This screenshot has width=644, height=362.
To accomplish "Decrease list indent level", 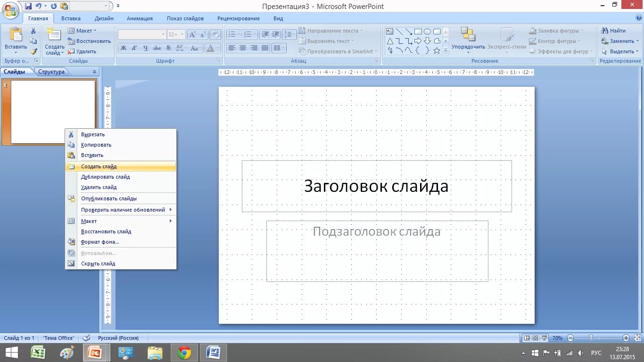I will [265, 34].
